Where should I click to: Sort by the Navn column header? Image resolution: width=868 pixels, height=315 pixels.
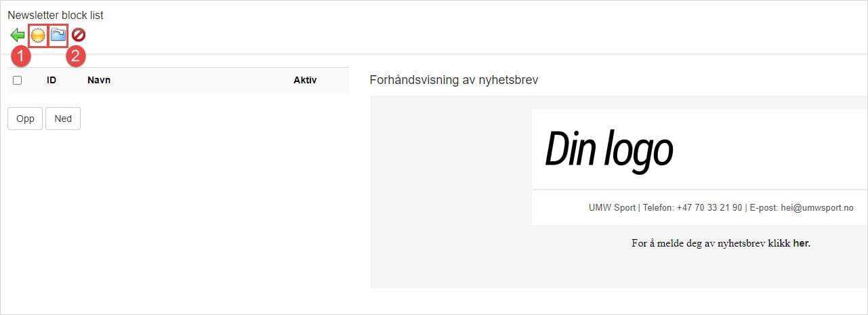click(99, 80)
